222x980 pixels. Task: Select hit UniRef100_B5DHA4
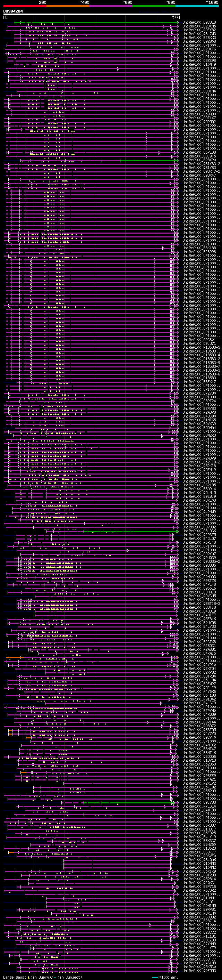point(199,428)
